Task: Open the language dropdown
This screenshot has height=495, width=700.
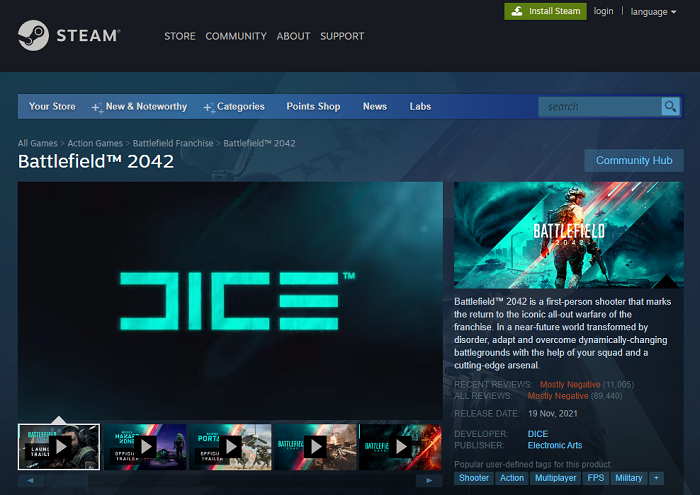Action: [654, 12]
